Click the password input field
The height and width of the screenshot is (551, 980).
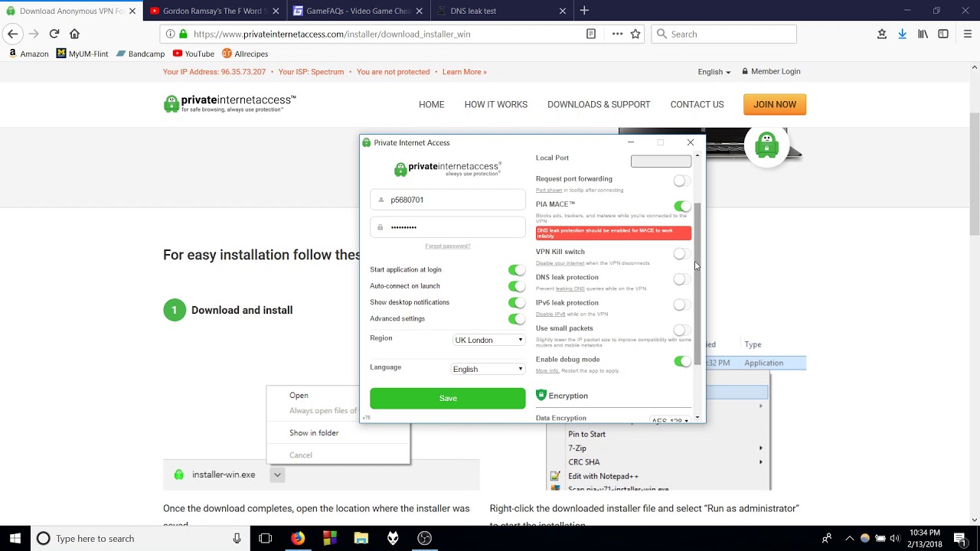448,227
